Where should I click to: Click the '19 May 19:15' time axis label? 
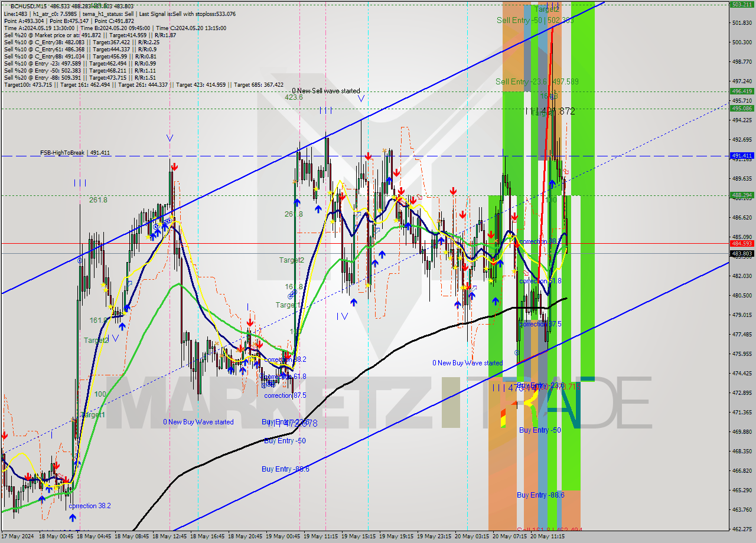(x=397, y=537)
